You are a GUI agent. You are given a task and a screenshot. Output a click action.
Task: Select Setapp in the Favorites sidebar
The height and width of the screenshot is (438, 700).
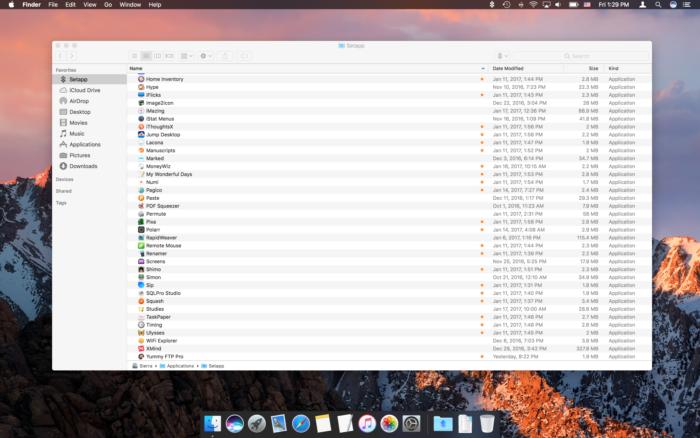pyautogui.click(x=89, y=79)
